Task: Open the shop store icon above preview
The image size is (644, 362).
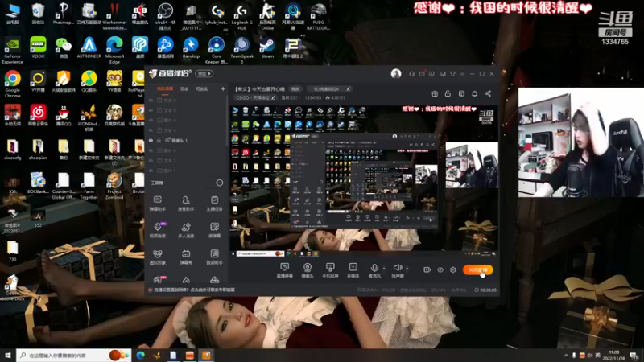Action: tap(461, 93)
